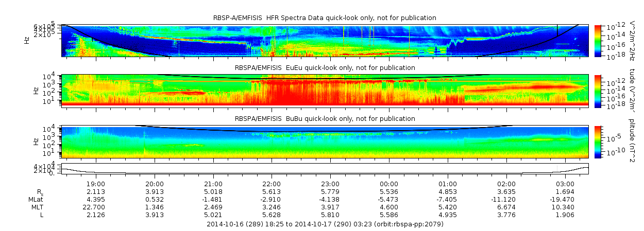
Task: Select the 22:00 time axis label
Action: click(272, 184)
